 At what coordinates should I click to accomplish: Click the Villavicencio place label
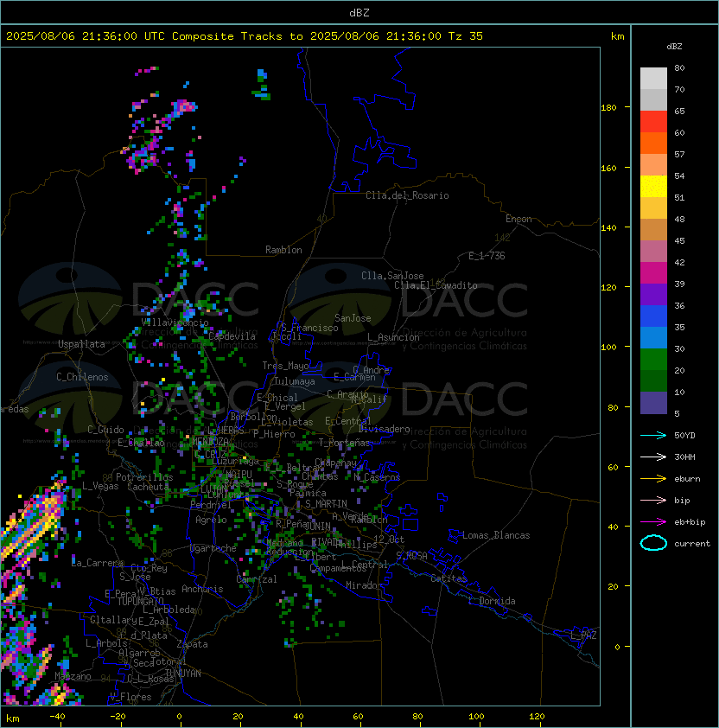175,322
